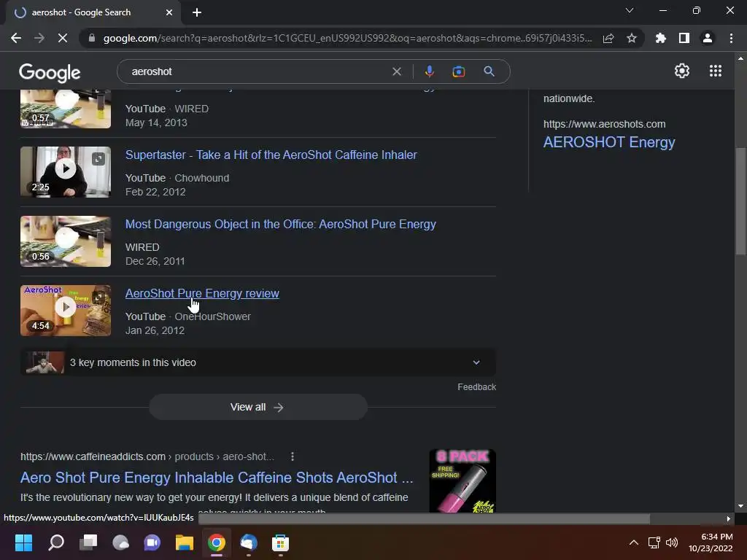Clear the search box with the X icon
Image resolution: width=747 pixels, height=560 pixels.
396,71
